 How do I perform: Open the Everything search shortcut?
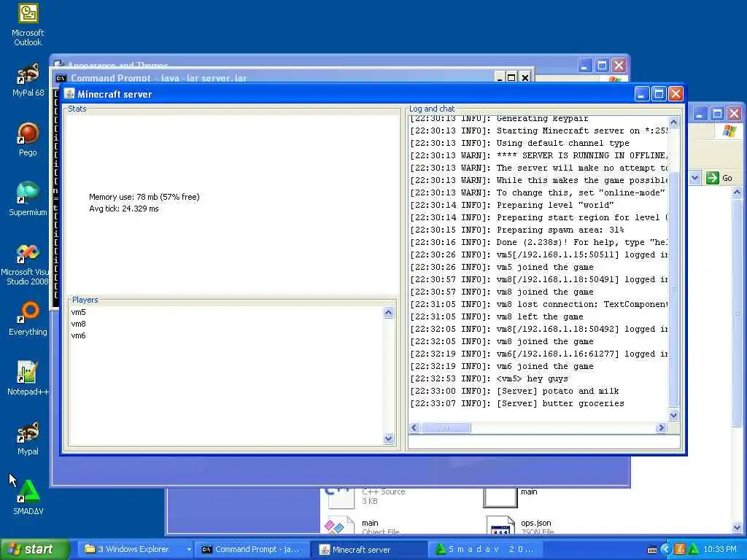pyautogui.click(x=28, y=318)
